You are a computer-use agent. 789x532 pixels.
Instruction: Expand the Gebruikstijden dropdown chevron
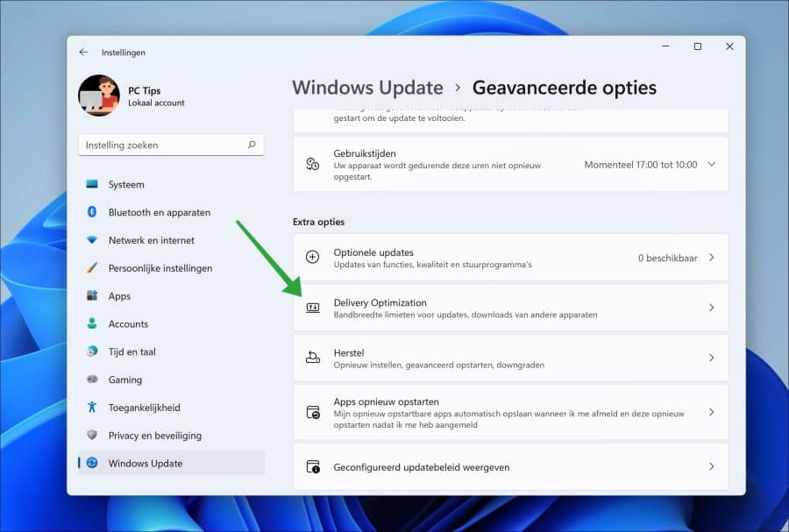(x=712, y=165)
